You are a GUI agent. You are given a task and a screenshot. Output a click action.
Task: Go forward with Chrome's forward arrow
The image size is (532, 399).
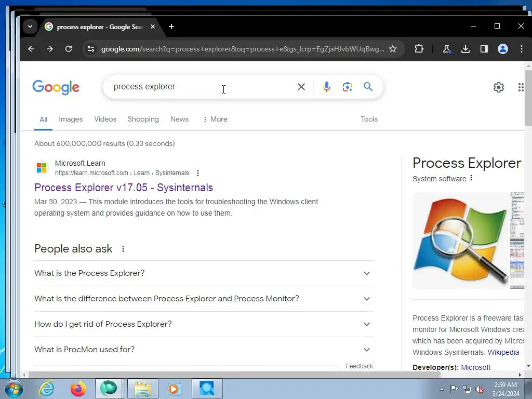tap(50, 49)
